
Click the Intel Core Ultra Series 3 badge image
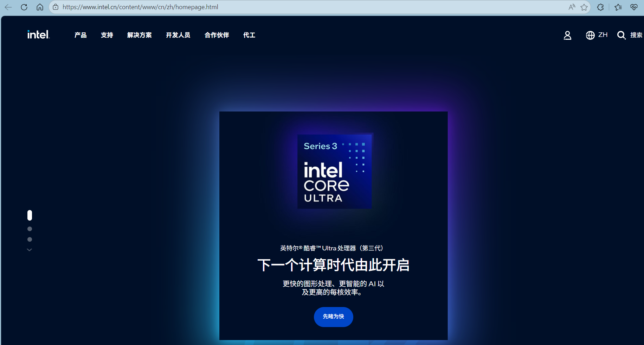click(x=335, y=171)
